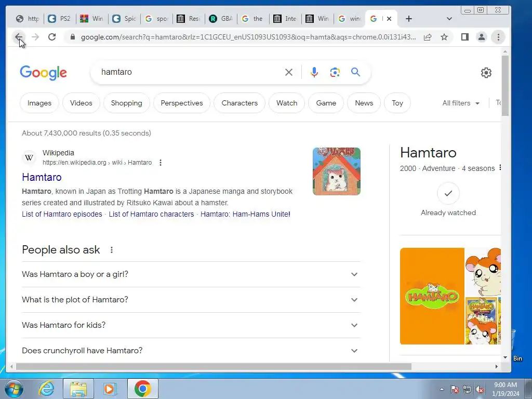Go back using the browser back arrow
Image resolution: width=532 pixels, height=399 pixels.
pyautogui.click(x=19, y=37)
